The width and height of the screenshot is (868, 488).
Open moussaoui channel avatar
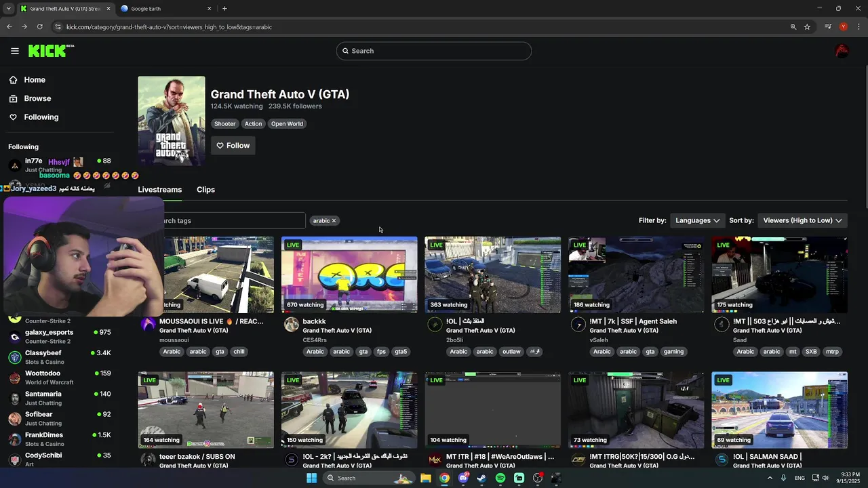pyautogui.click(x=148, y=325)
